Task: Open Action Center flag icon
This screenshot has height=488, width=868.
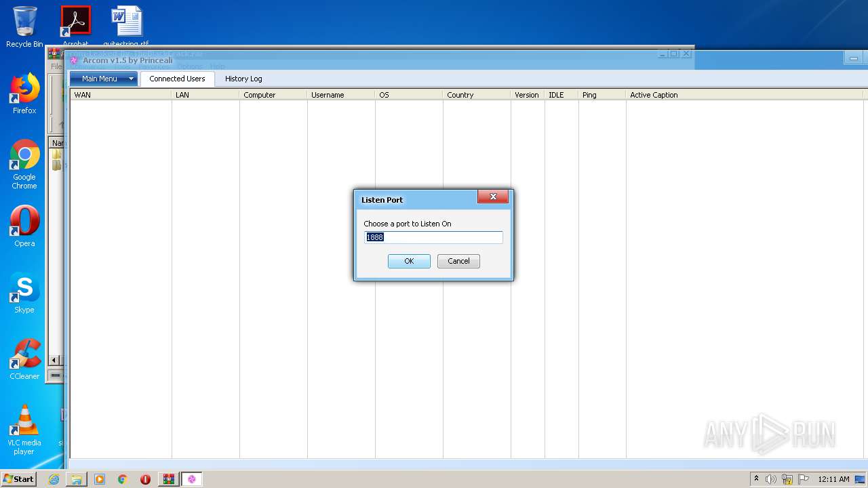Action: click(804, 479)
